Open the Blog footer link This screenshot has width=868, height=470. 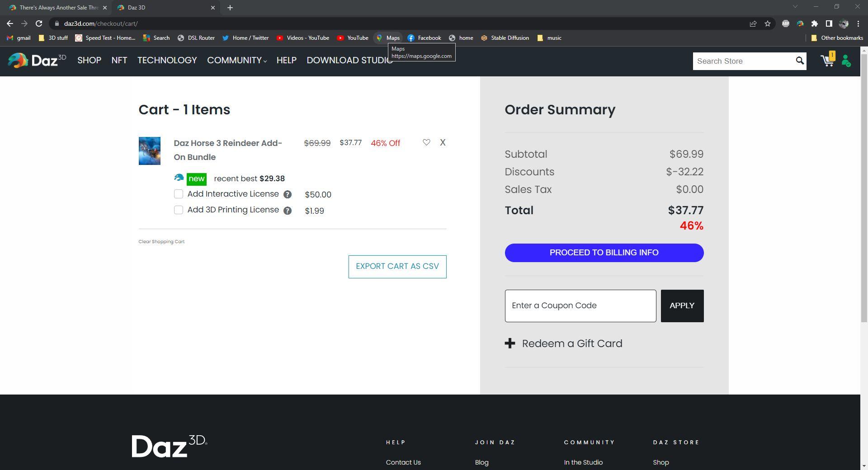click(481, 463)
